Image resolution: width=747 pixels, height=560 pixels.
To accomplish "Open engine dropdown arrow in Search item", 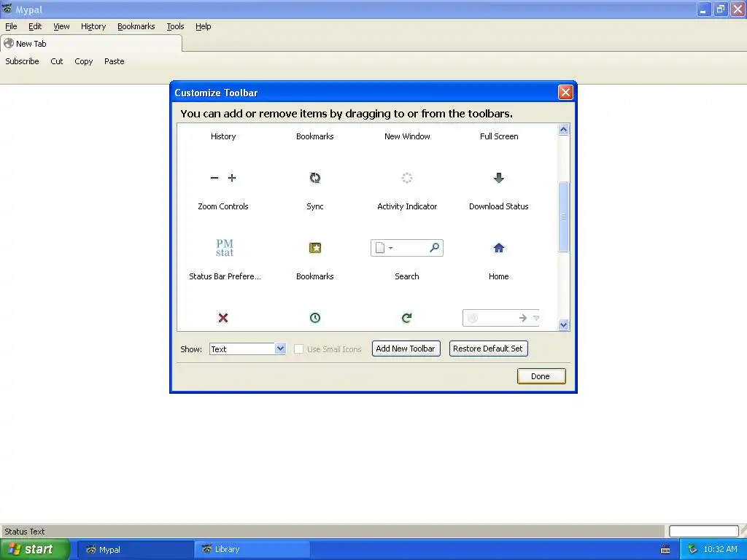I will [x=391, y=248].
